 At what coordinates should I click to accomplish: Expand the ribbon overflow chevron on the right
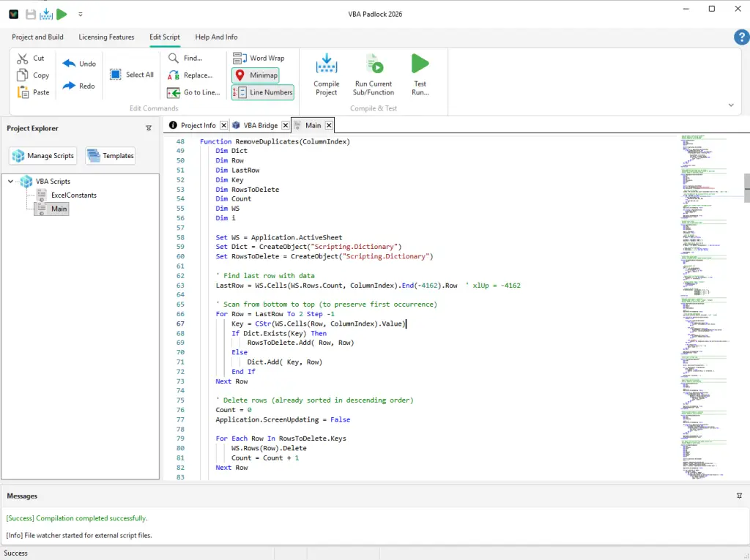coord(730,105)
